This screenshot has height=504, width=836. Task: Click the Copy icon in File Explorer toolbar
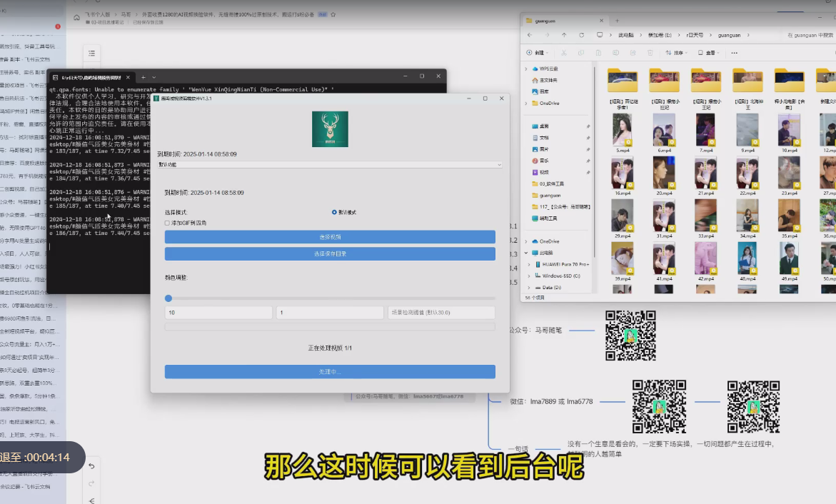(x=580, y=53)
